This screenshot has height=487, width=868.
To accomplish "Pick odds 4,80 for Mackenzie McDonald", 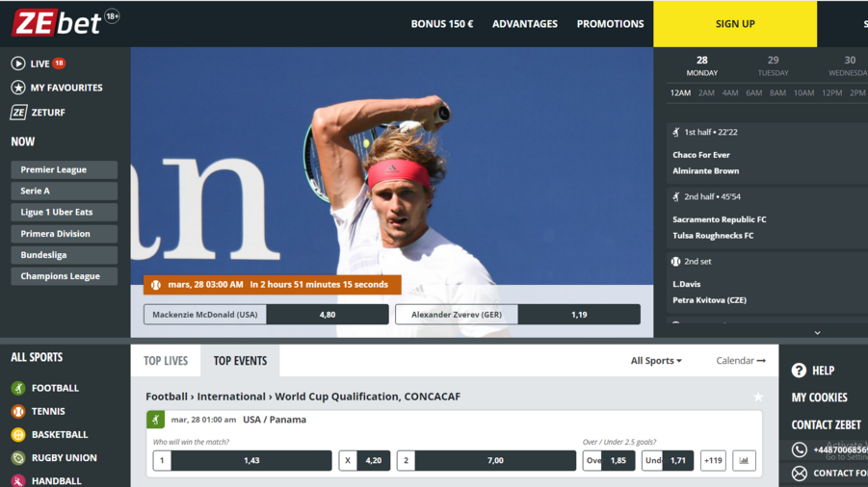I will click(328, 315).
